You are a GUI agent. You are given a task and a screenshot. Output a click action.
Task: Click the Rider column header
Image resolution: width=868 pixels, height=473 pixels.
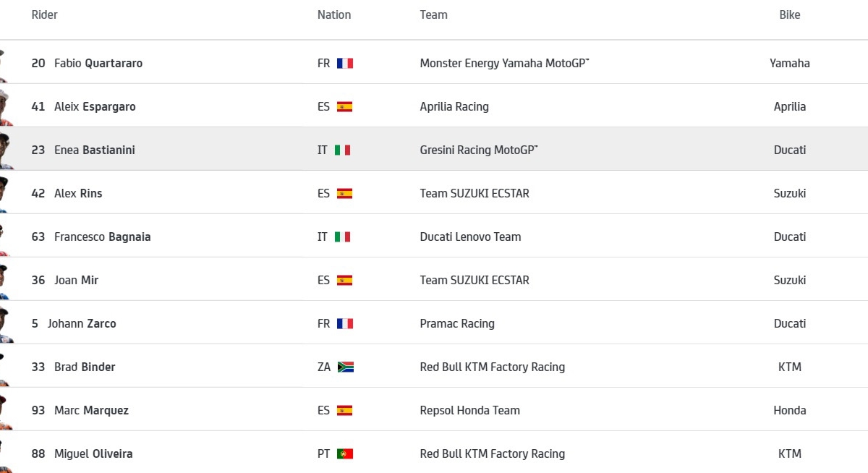44,15
